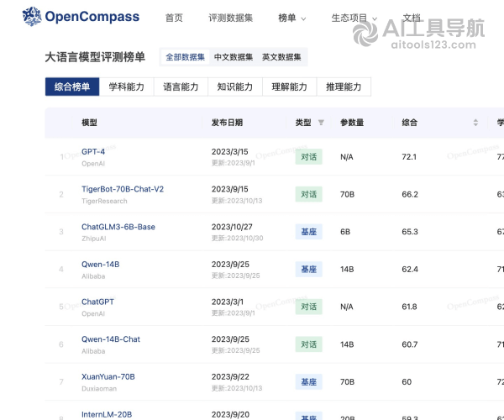Switch to the 知识能力 tab
The width and height of the screenshot is (504, 420).
click(235, 87)
